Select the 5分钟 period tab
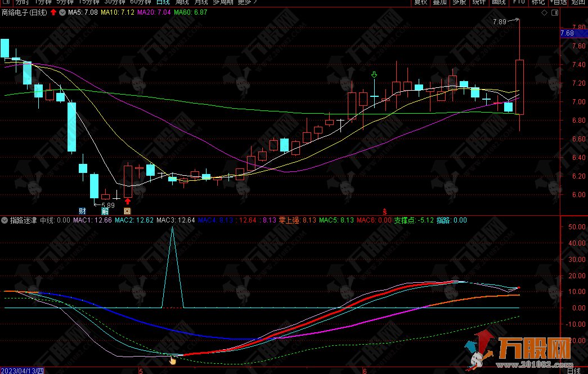Screen dimensions: 588x374 (x=65, y=2)
